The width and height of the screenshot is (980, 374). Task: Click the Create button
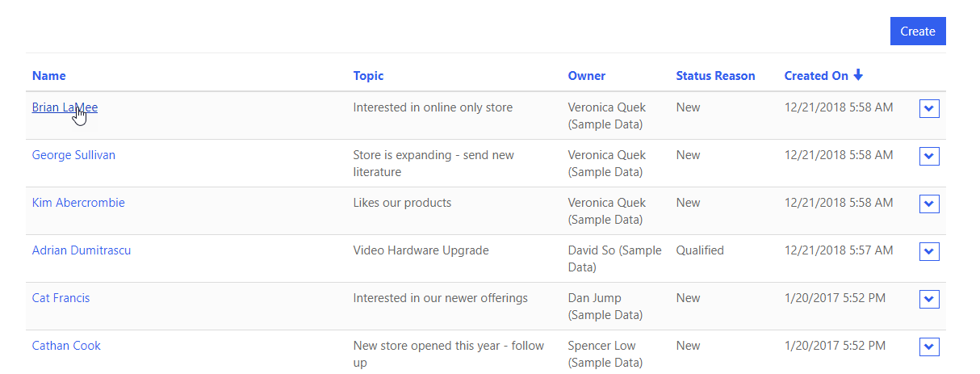click(x=917, y=32)
